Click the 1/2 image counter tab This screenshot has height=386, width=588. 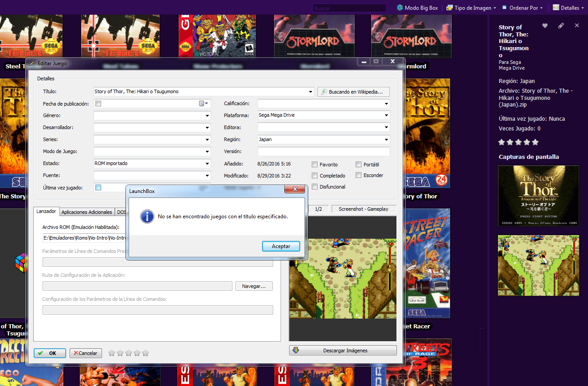[318, 209]
